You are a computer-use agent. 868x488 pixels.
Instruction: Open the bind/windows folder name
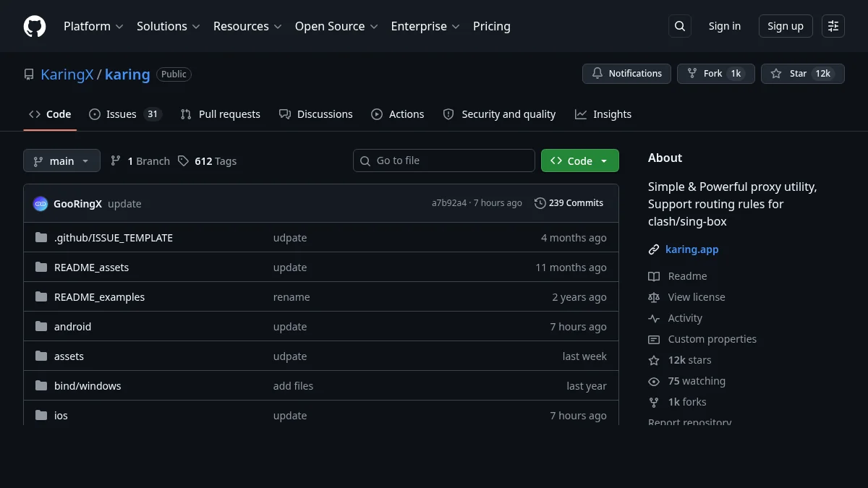point(88,386)
